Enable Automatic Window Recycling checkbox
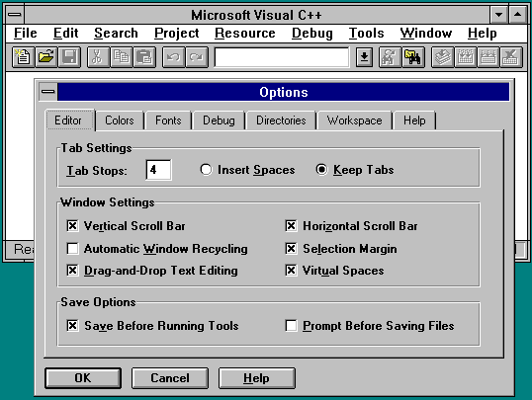This screenshot has width=532, height=400. click(72, 249)
